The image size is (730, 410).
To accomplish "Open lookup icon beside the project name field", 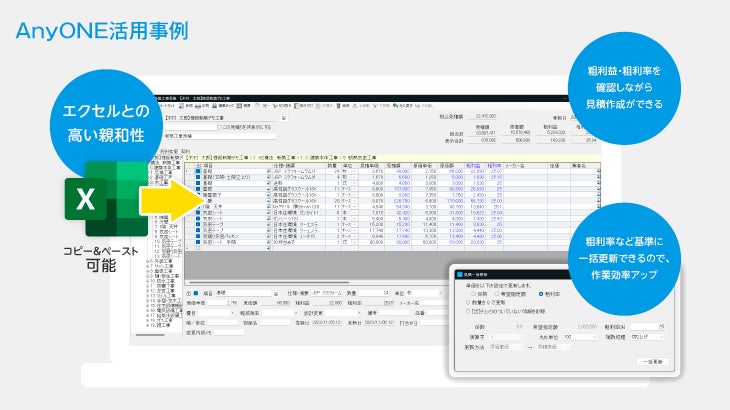I will 284,118.
